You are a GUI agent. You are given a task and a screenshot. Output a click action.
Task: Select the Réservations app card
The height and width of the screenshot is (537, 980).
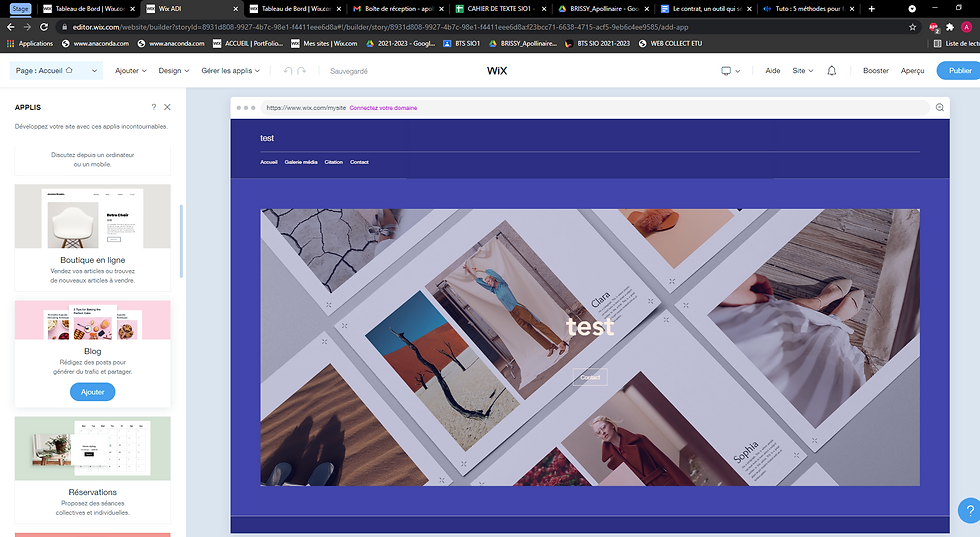(x=92, y=469)
